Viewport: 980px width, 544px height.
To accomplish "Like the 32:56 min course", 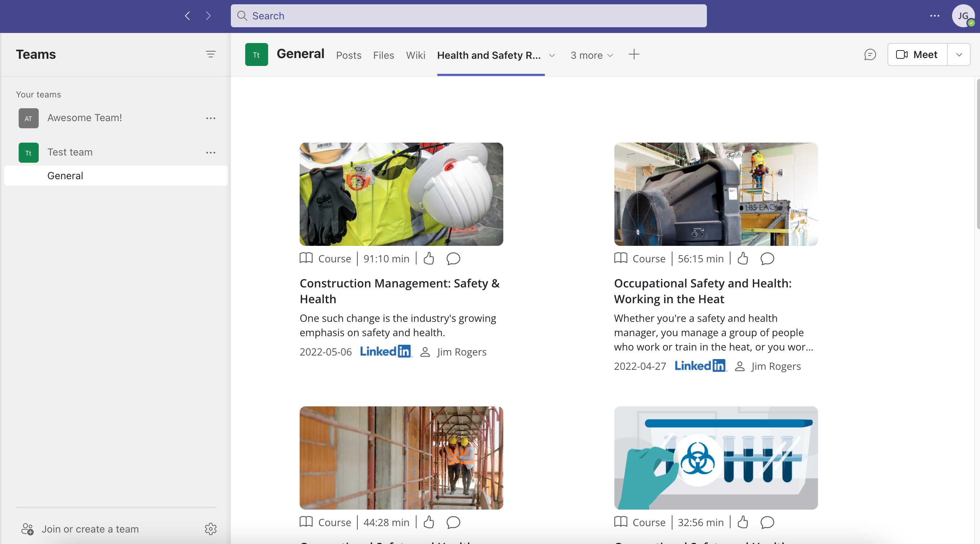I will [742, 522].
